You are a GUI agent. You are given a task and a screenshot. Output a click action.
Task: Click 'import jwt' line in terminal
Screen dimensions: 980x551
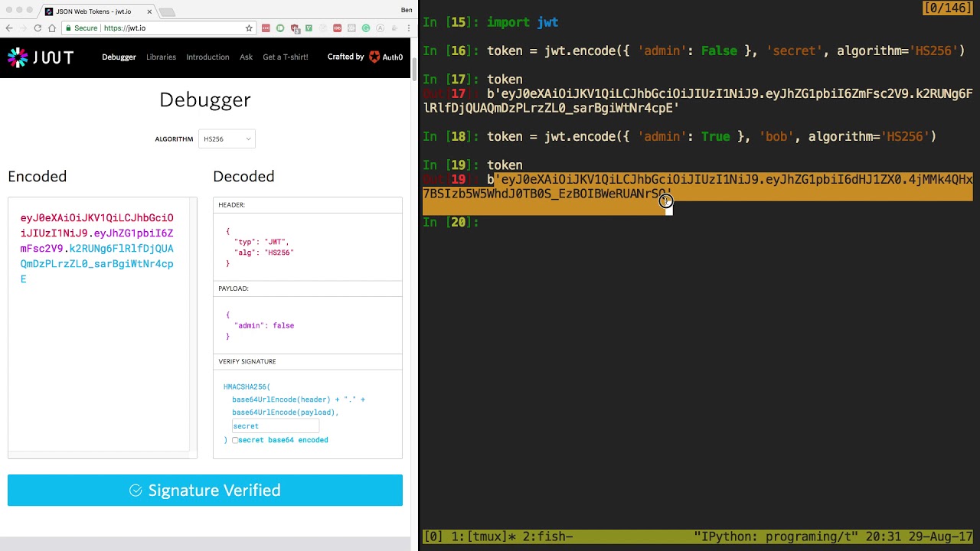point(522,22)
